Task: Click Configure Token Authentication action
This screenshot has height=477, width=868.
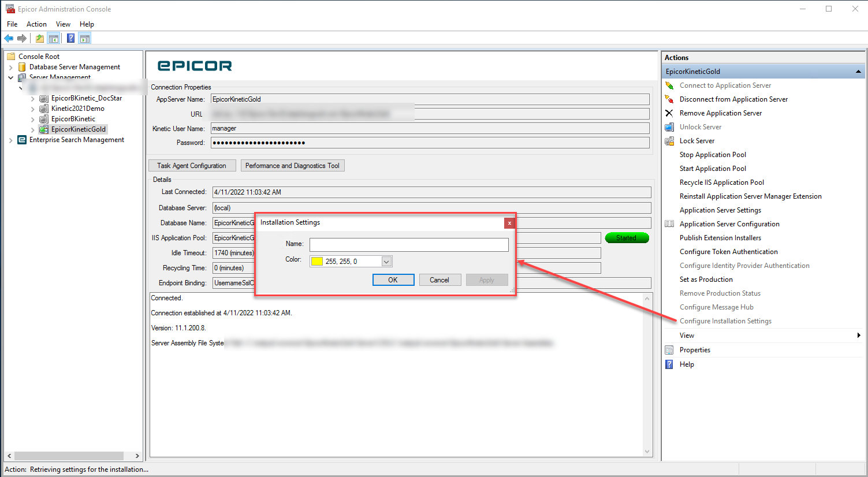Action: click(x=729, y=252)
